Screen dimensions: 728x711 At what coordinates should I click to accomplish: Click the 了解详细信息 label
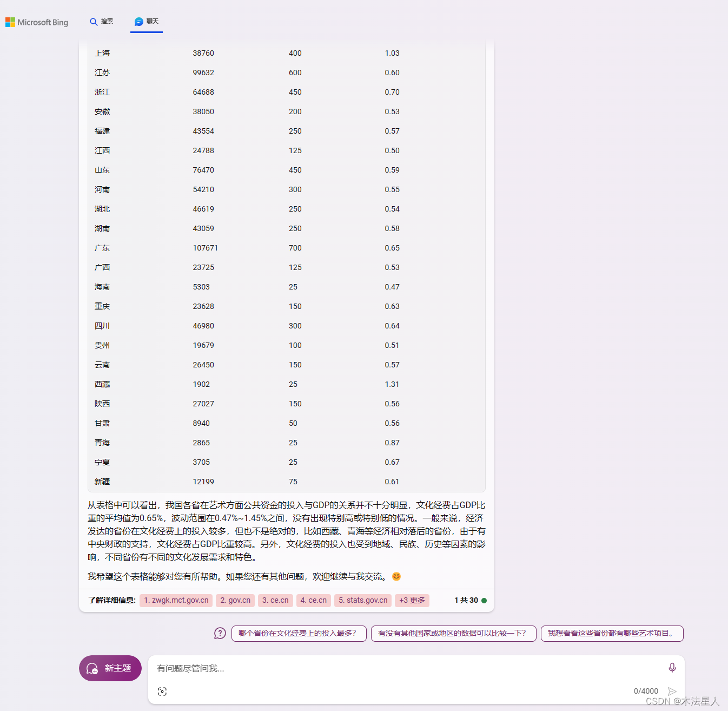(x=111, y=600)
